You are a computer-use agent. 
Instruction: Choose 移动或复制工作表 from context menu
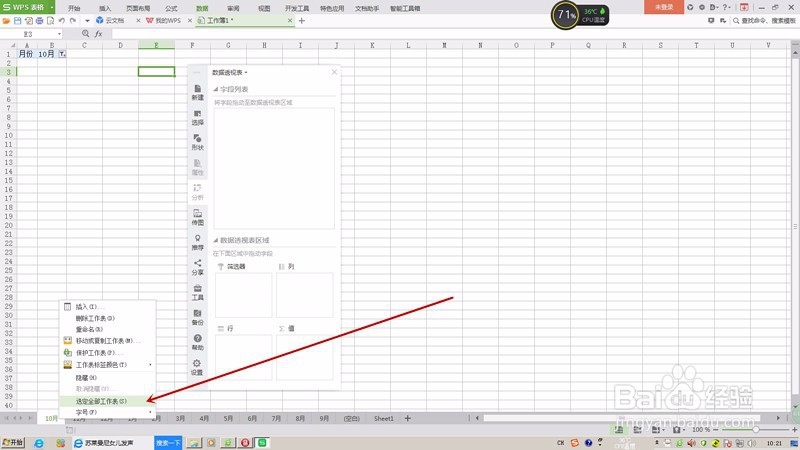(x=107, y=341)
